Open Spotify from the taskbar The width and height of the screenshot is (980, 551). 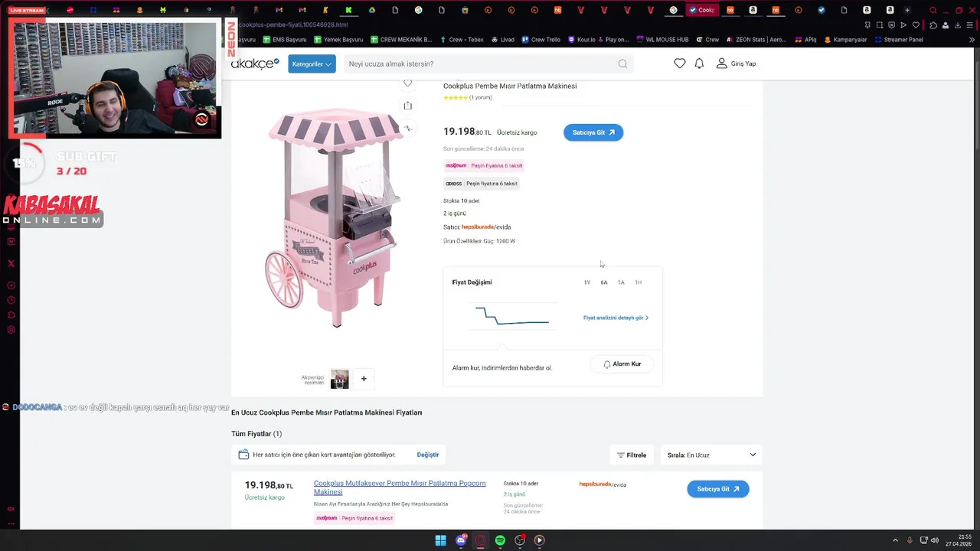click(500, 540)
